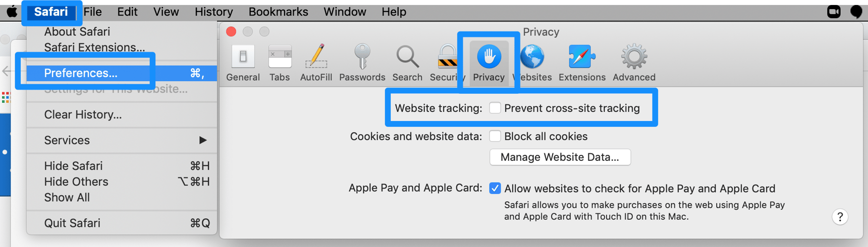Select Clear History menu entry
The width and height of the screenshot is (868, 247).
83,114
